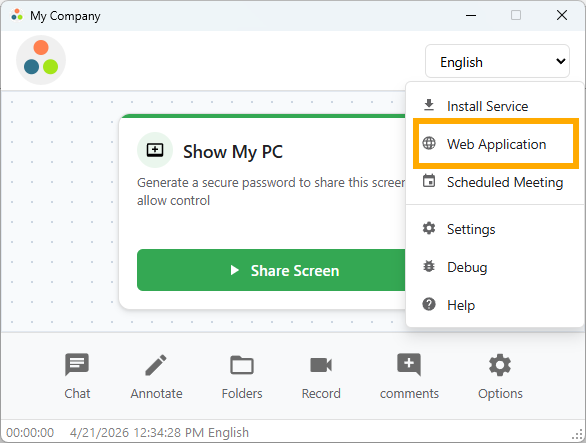The width and height of the screenshot is (586, 443).
Task: Click the Debug bug icon
Action: 429,266
